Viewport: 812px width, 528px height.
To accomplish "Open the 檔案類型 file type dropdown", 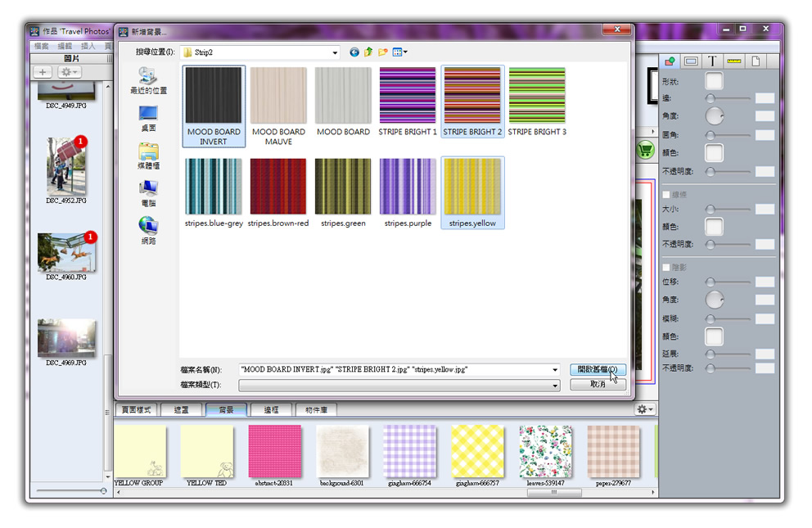I will pos(556,386).
